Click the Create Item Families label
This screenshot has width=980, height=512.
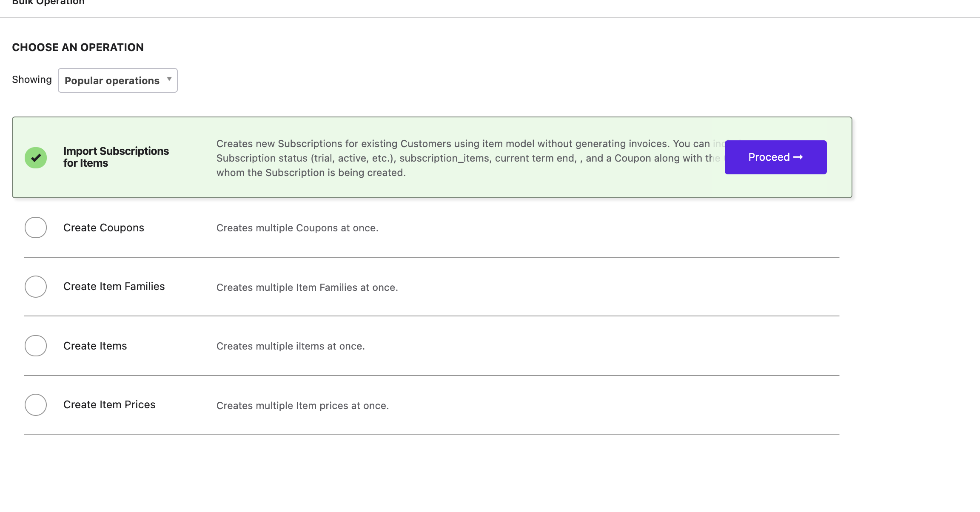tap(114, 287)
